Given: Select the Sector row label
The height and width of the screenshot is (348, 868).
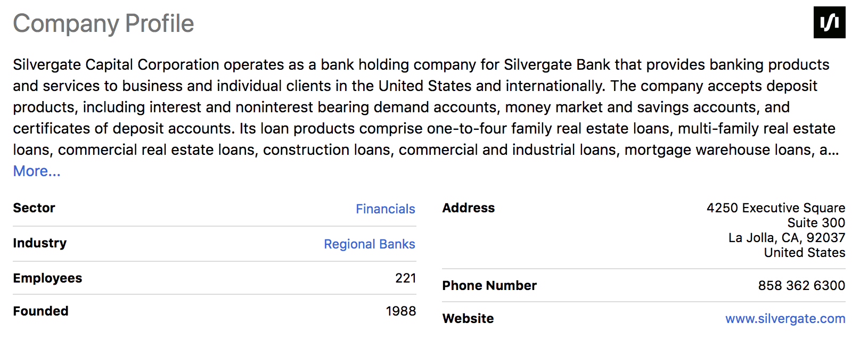Looking at the screenshot, I should coord(34,208).
